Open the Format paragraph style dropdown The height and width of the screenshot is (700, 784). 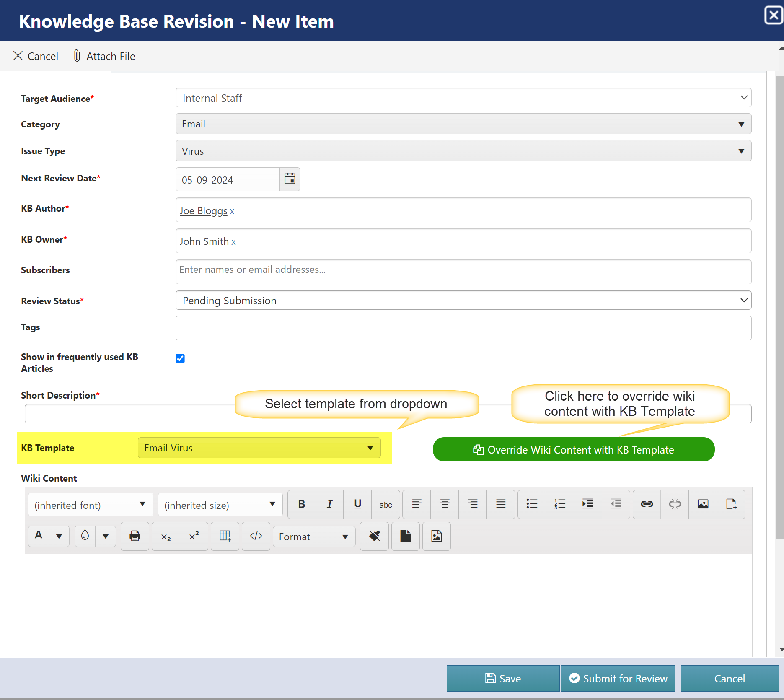coord(314,537)
